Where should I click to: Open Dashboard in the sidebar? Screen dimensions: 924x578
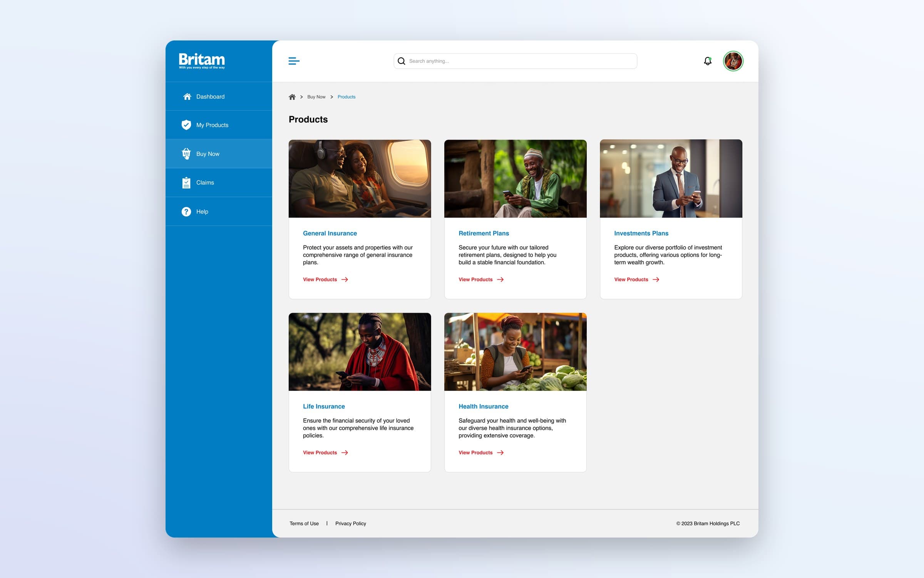click(x=219, y=96)
